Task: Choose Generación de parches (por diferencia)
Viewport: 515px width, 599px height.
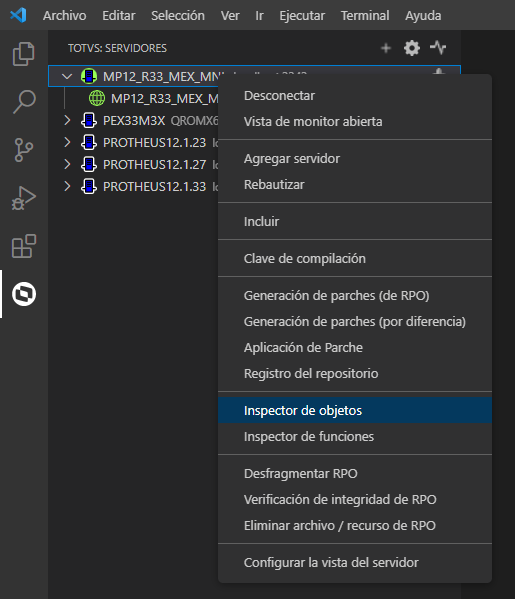Action: [355, 322]
